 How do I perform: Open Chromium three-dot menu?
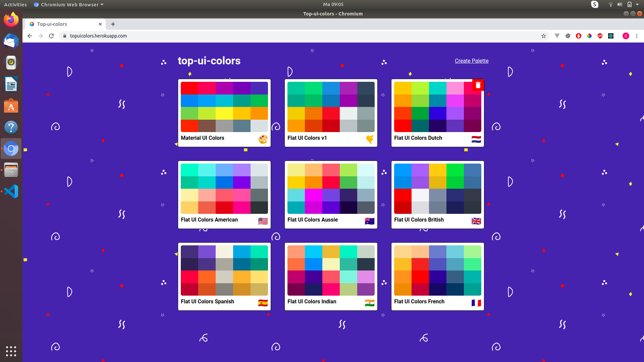pos(637,36)
